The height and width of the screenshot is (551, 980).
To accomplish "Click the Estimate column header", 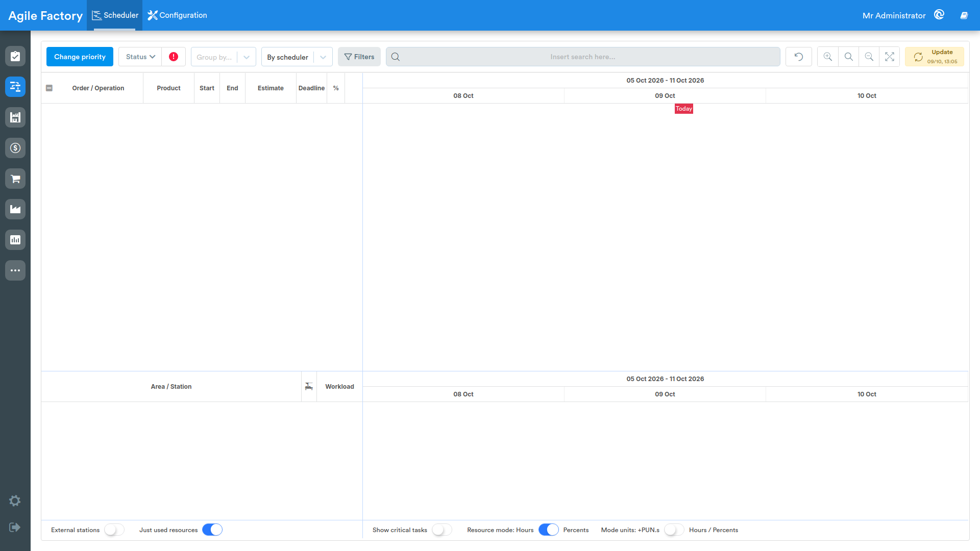I will tap(271, 88).
